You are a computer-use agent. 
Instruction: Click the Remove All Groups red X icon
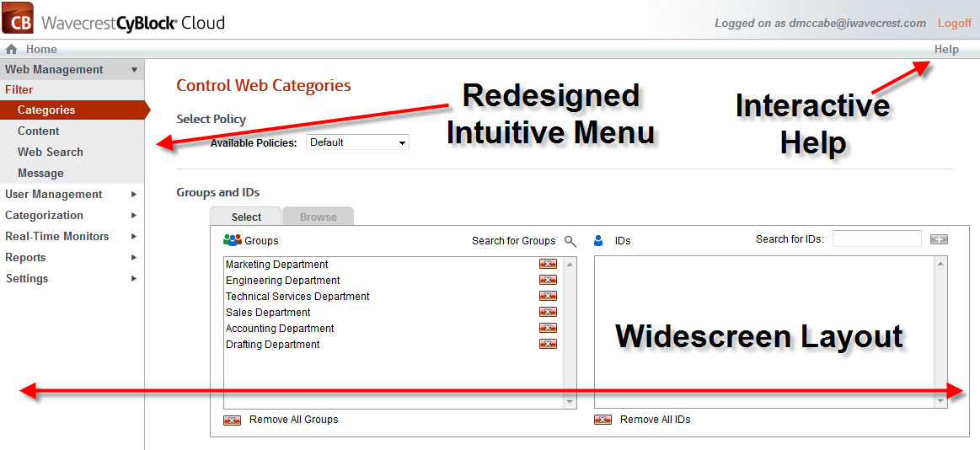[233, 420]
